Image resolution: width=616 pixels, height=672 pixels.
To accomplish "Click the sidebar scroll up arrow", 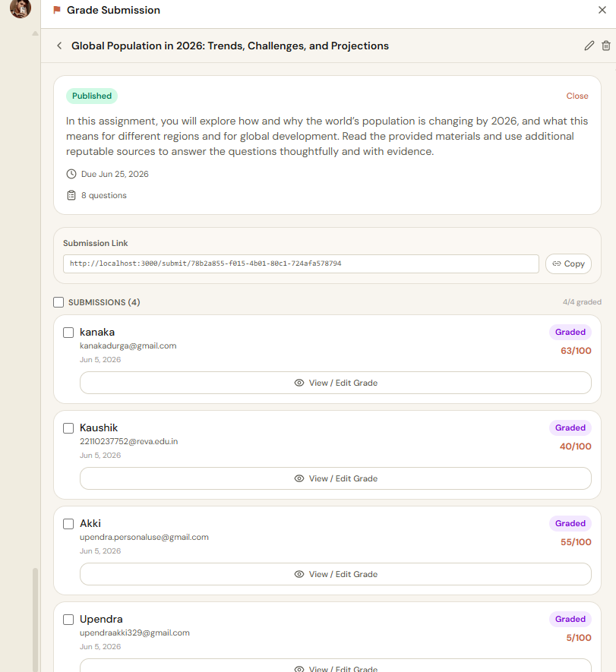I will [35, 33].
